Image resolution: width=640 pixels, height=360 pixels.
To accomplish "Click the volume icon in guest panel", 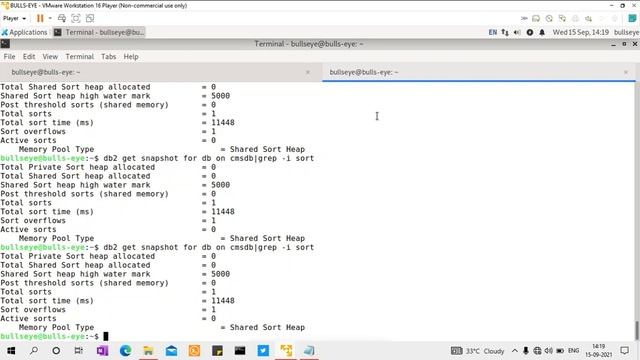I will (517, 32).
